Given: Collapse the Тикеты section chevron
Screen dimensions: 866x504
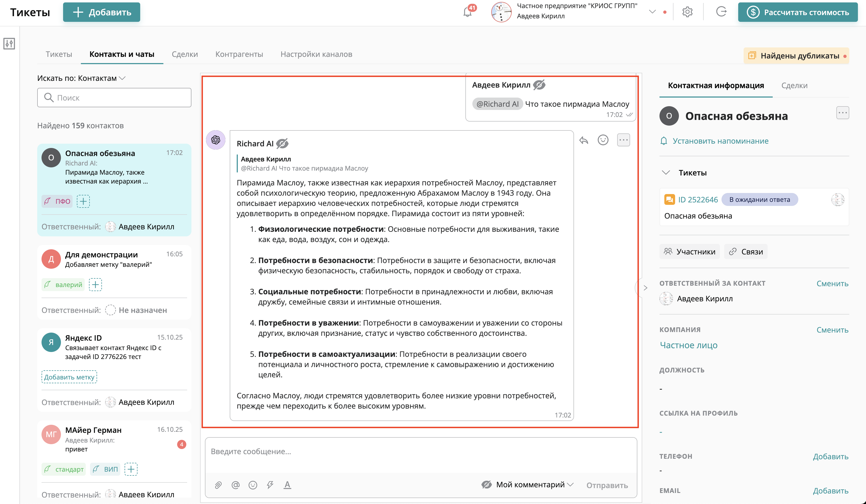Looking at the screenshot, I should (x=666, y=172).
